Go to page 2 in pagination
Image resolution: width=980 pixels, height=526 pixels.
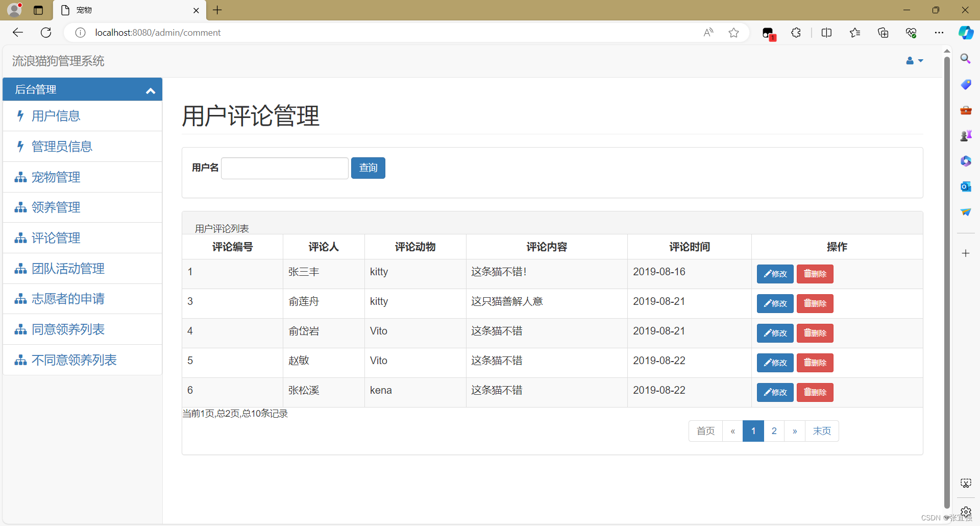[x=774, y=431]
